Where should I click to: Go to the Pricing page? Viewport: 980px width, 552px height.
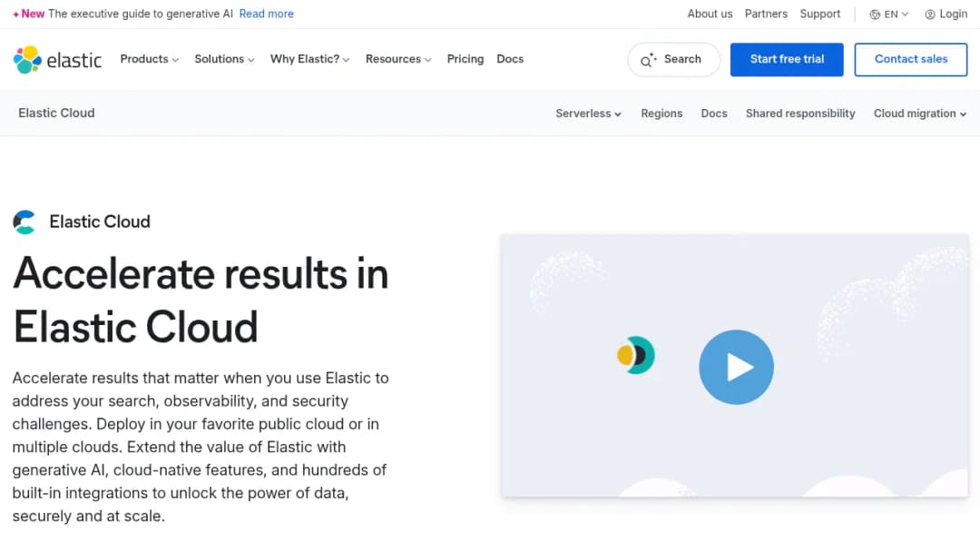point(465,59)
